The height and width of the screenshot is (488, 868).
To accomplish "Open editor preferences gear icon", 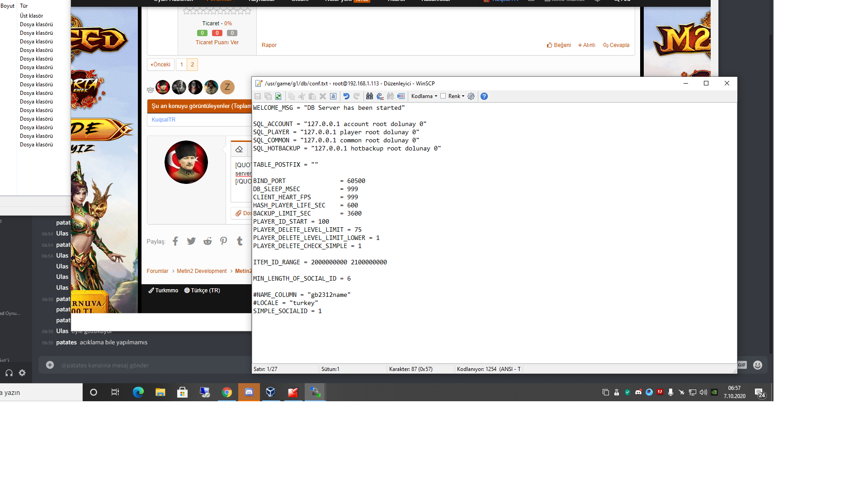I will [x=471, y=96].
